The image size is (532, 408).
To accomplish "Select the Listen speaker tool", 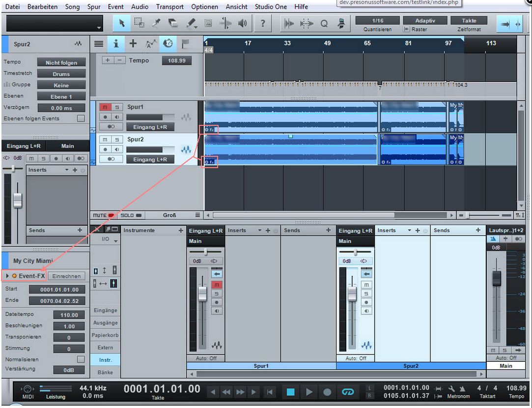I will [x=243, y=23].
